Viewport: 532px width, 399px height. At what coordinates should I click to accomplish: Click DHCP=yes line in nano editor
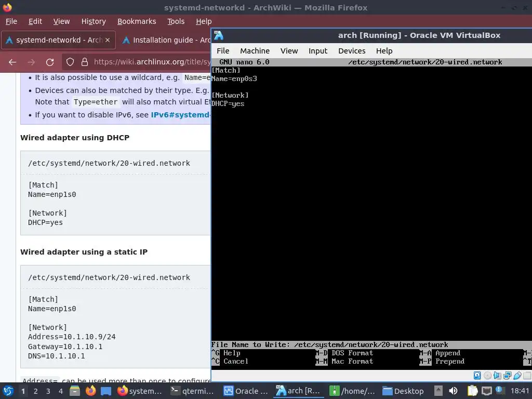point(228,104)
